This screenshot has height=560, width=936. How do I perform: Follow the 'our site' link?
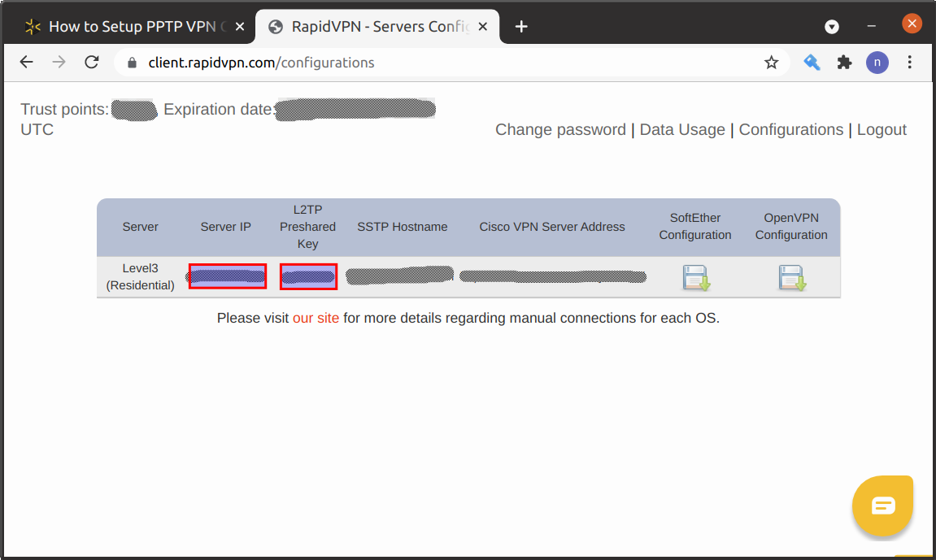click(x=316, y=318)
